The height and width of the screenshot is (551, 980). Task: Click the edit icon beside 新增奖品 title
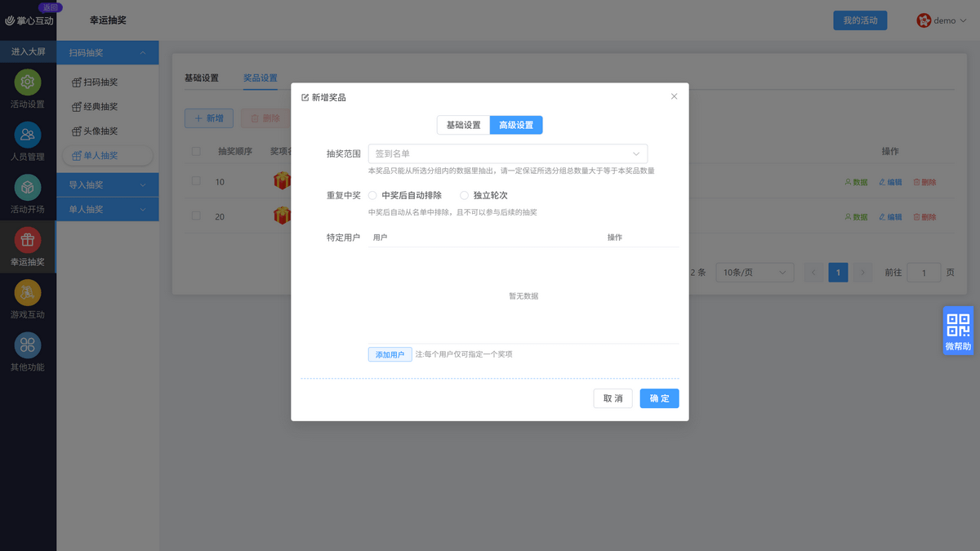click(305, 97)
